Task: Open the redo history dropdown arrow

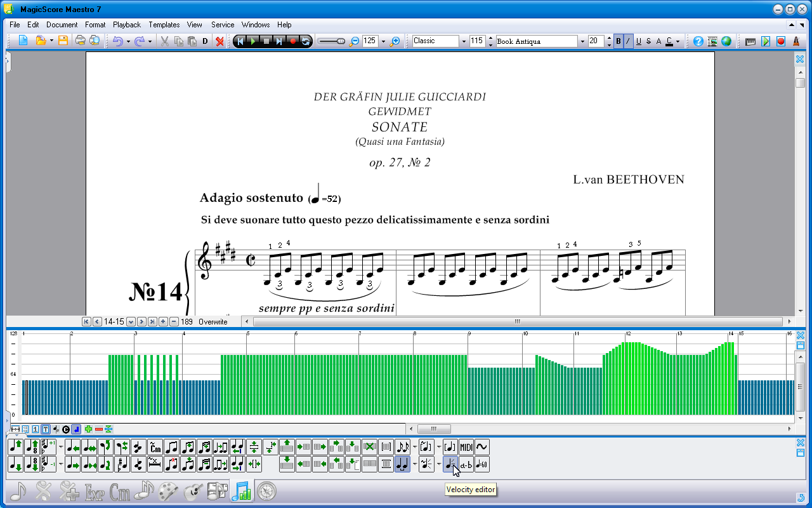Action: (x=150, y=41)
